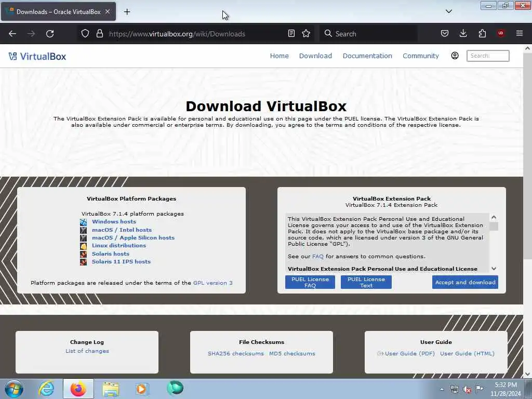Download Windows hosts package link
Image resolution: width=532 pixels, height=399 pixels.
pos(114,221)
